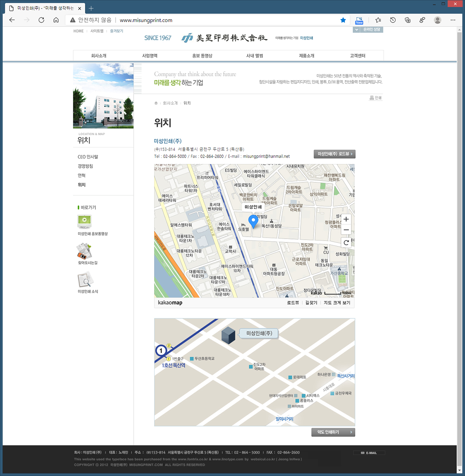Click the map zoom out minus button
This screenshot has width=465, height=476.
[346, 230]
